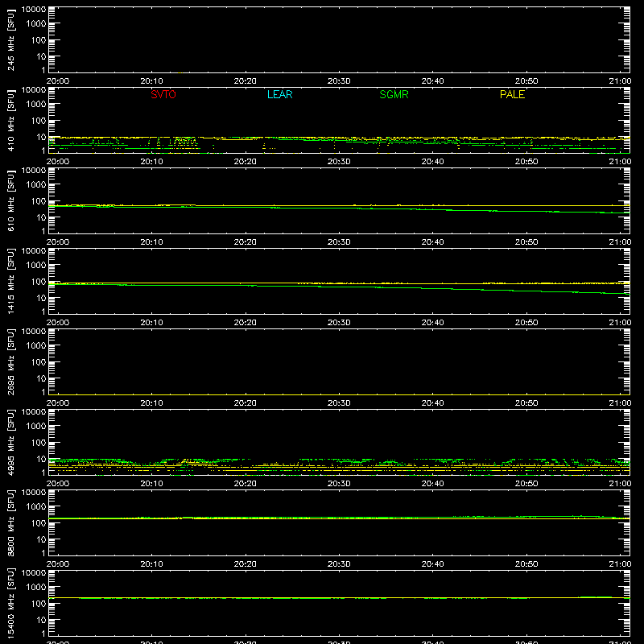Click the 100 tick of the 15400 MHz panel
The image size is (644, 644).
[x=39, y=604]
